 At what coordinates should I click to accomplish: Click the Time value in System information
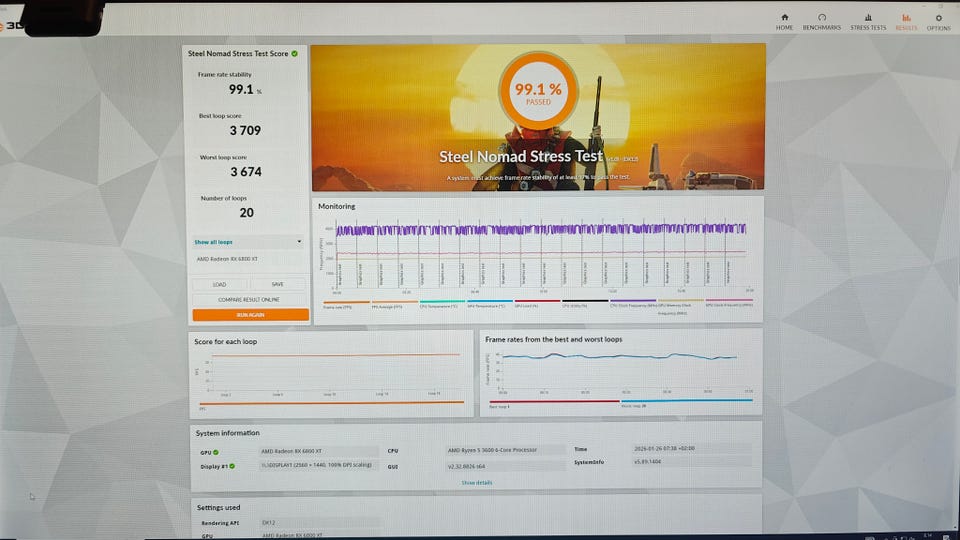pos(691,448)
